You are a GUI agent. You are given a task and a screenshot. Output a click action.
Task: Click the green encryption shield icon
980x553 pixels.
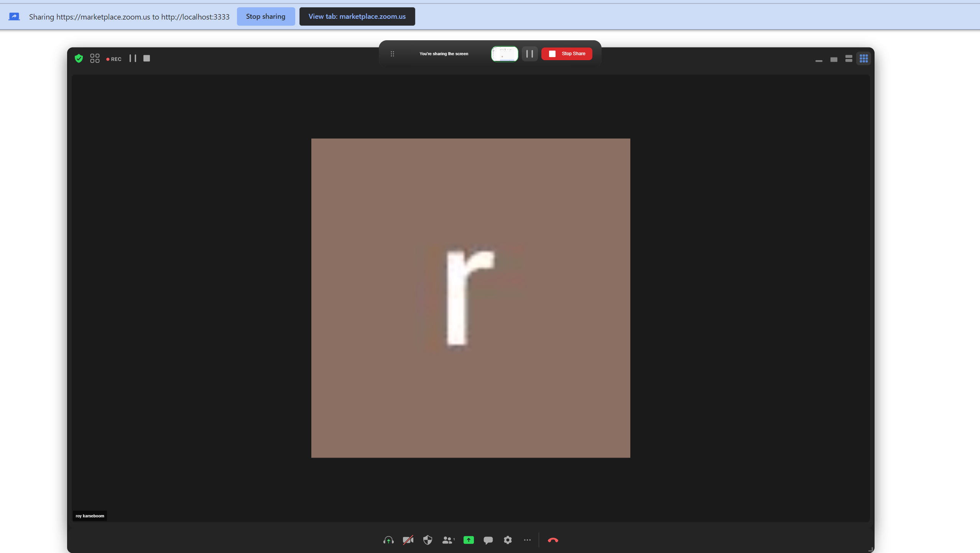pyautogui.click(x=79, y=58)
